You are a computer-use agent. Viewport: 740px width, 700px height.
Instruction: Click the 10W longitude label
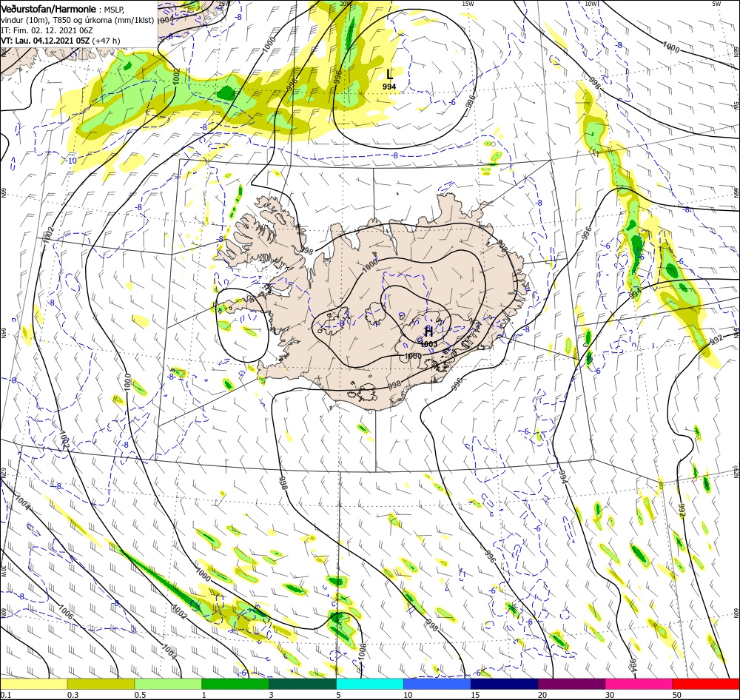[590, 4]
